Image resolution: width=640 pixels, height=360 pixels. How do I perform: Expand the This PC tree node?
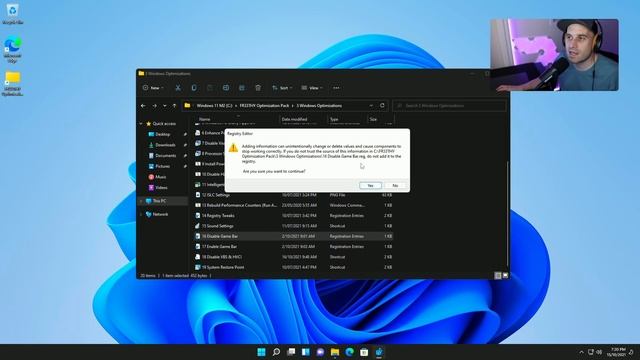[x=141, y=201]
